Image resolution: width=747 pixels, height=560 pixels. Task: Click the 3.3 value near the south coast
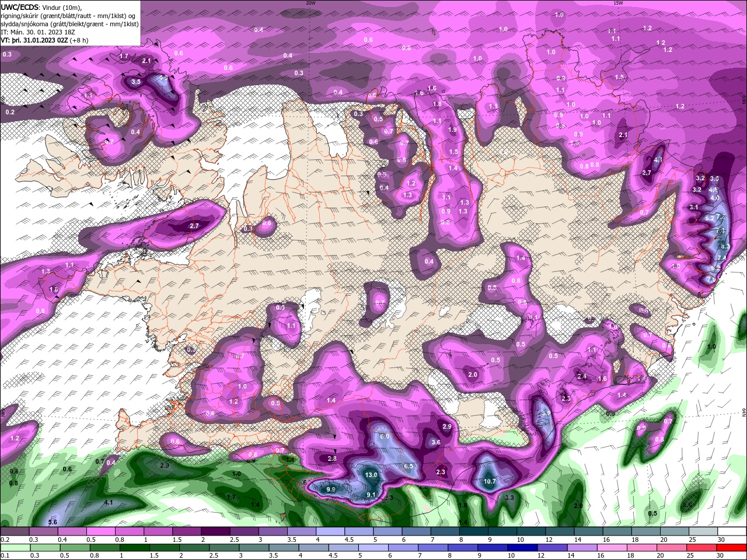(x=509, y=498)
